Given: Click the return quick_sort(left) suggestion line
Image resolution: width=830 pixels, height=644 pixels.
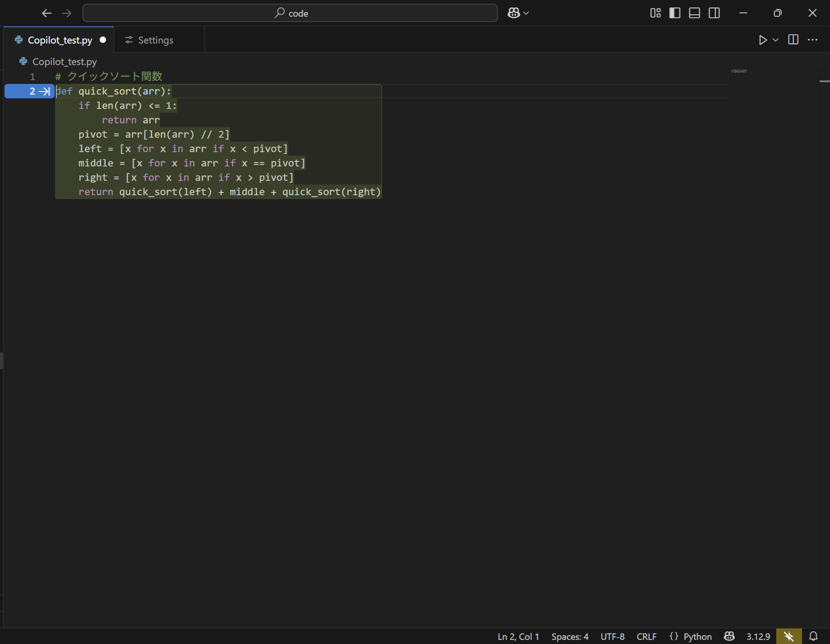Looking at the screenshot, I should click(x=229, y=192).
